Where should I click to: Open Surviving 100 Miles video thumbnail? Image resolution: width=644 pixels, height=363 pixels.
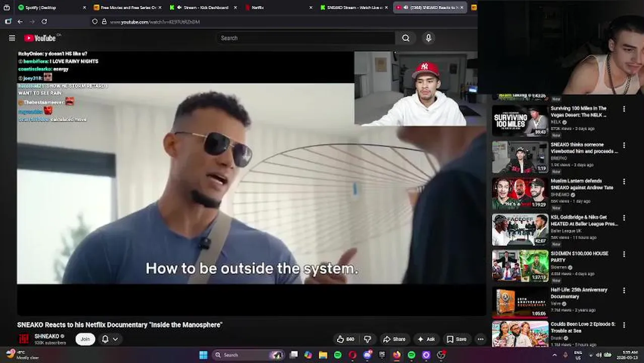tap(520, 120)
